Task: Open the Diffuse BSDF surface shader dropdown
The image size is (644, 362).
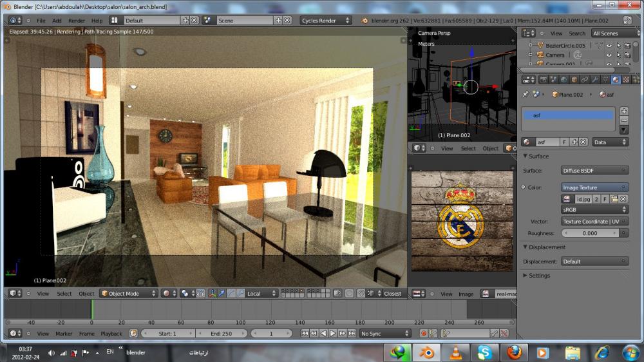Action: (594, 170)
